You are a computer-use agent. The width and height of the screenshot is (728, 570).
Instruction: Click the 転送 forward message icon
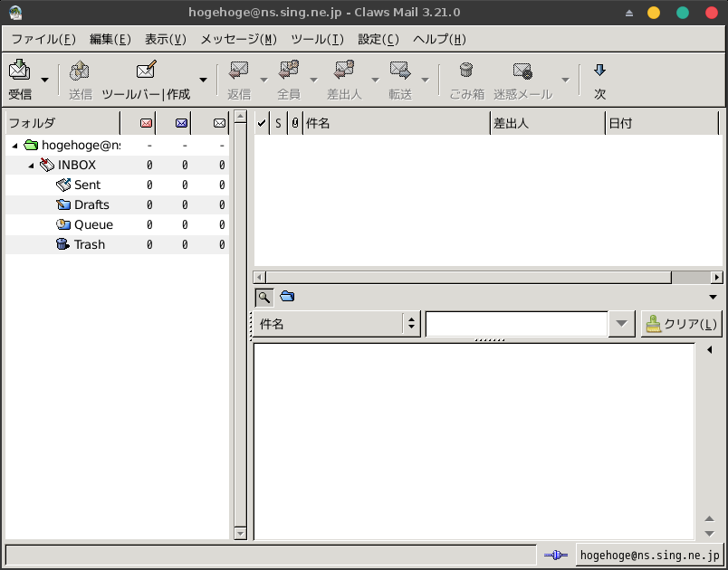pyautogui.click(x=400, y=71)
